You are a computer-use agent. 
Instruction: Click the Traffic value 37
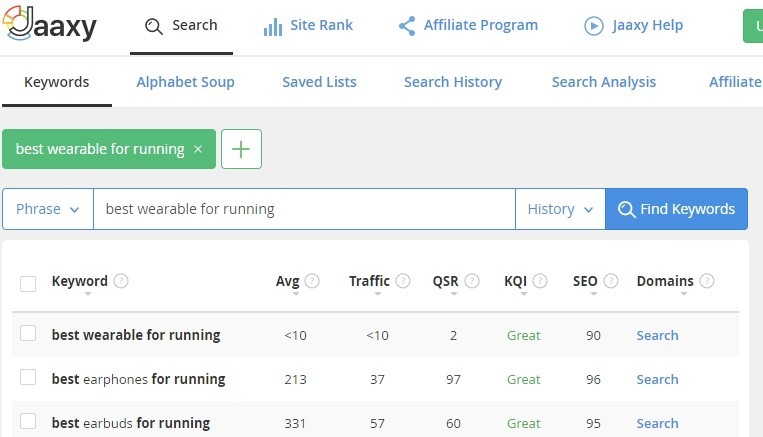[377, 379]
